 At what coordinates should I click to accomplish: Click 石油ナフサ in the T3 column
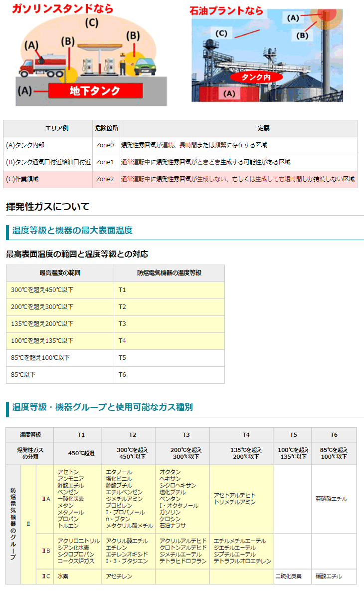tap(173, 526)
